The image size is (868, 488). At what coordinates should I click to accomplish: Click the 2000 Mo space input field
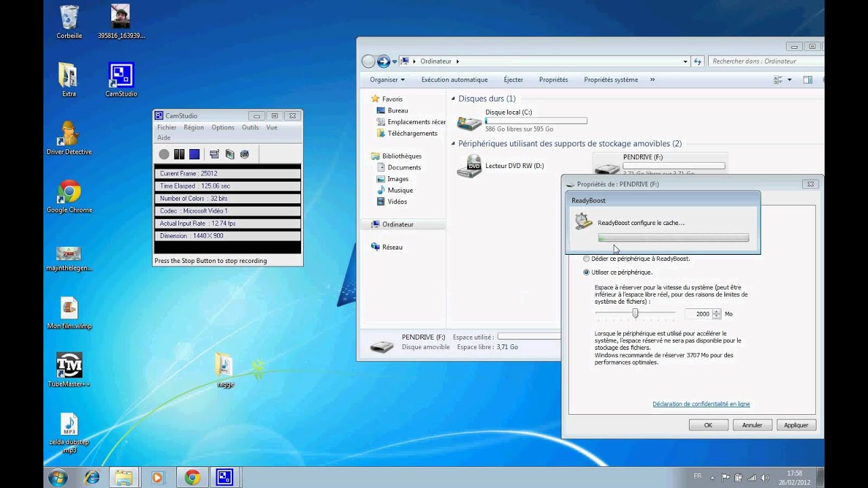(x=698, y=314)
